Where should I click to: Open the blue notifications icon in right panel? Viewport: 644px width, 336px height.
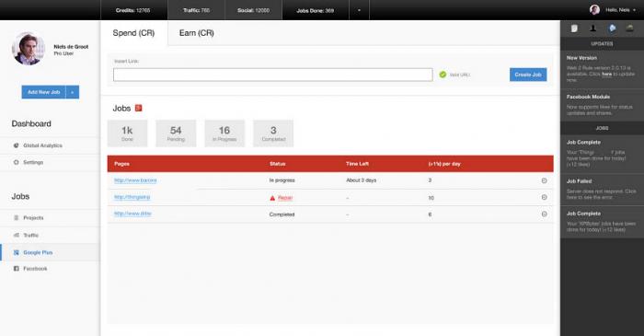[x=612, y=29]
